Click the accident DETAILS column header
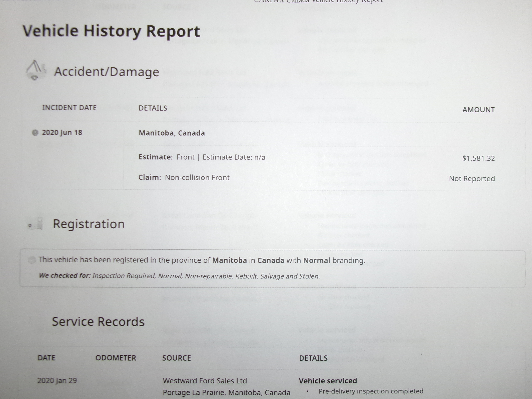532x399 pixels. coord(153,108)
